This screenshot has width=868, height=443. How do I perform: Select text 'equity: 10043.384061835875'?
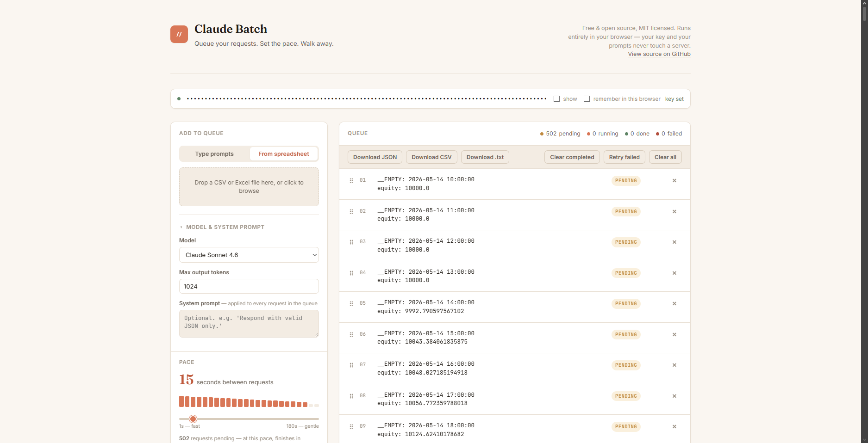coord(422,342)
